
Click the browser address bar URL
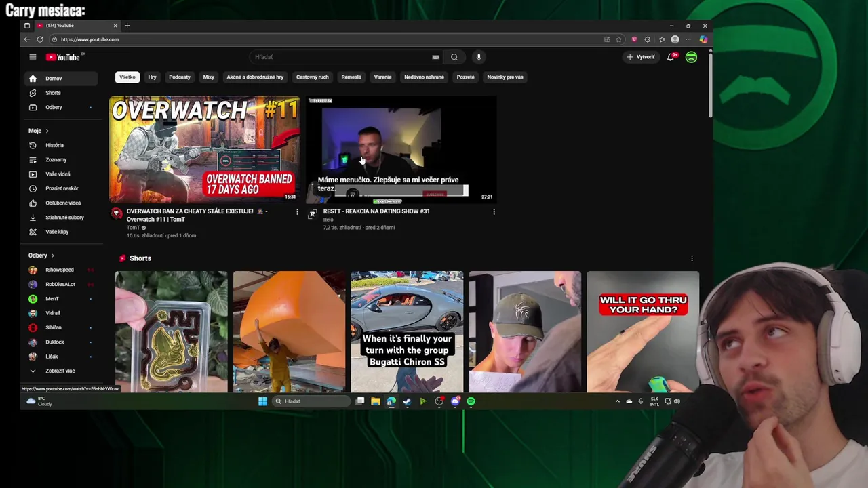click(90, 39)
